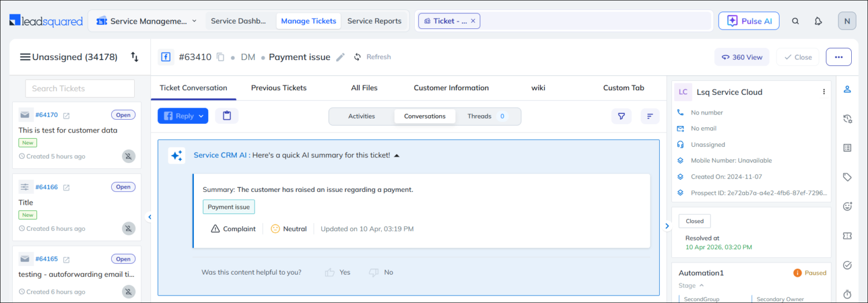868x303 pixels.
Task: Click the clipboard icon next to Reply
Action: (x=227, y=116)
